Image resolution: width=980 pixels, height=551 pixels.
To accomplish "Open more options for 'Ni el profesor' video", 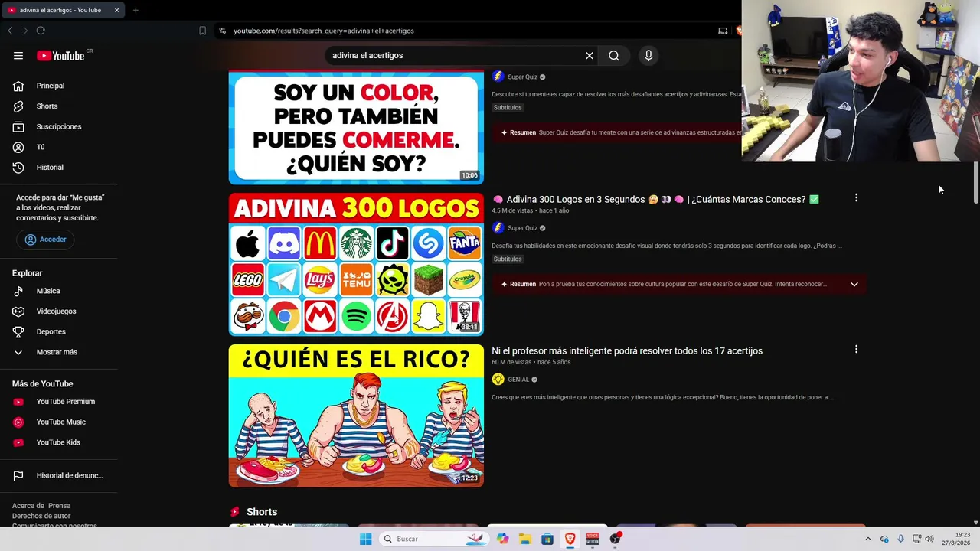I will pyautogui.click(x=856, y=350).
